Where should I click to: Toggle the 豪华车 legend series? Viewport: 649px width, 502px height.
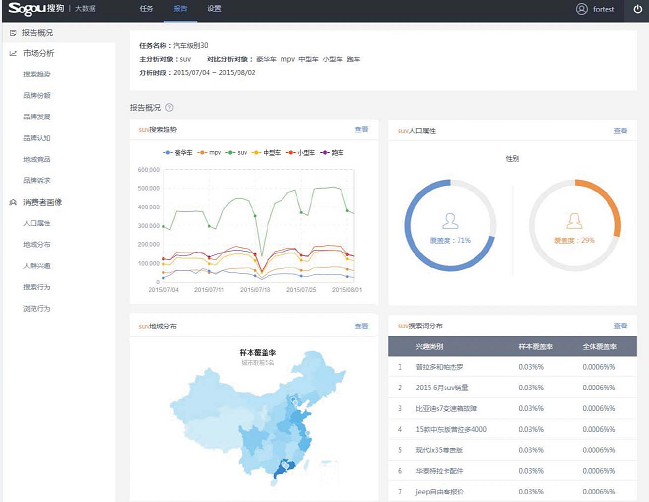click(178, 153)
